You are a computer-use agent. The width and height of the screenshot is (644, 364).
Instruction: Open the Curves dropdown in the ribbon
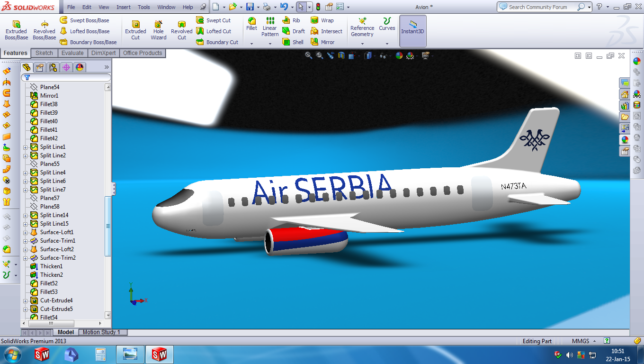387,44
